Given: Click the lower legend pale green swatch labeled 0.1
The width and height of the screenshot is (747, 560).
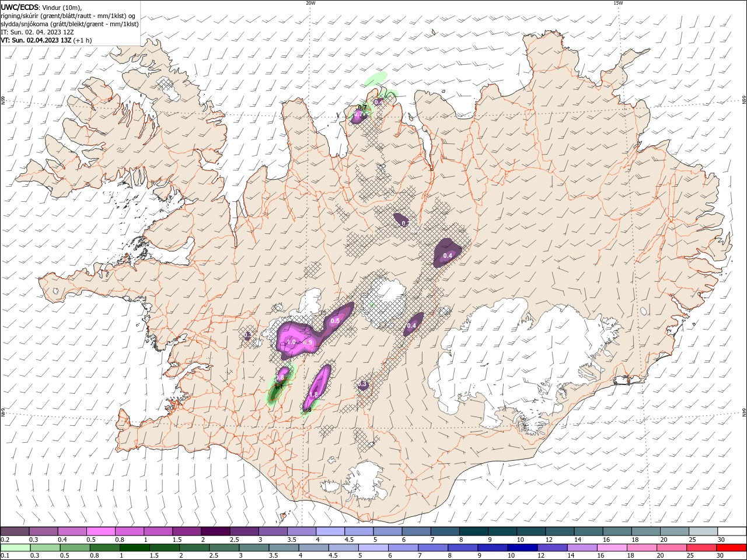Looking at the screenshot, I should tap(15, 548).
